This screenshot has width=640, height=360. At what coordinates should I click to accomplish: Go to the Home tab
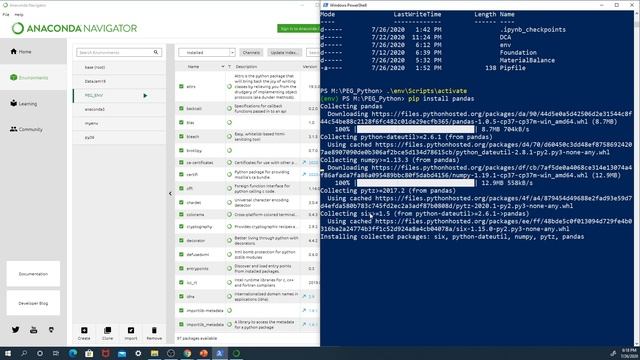(x=33, y=51)
